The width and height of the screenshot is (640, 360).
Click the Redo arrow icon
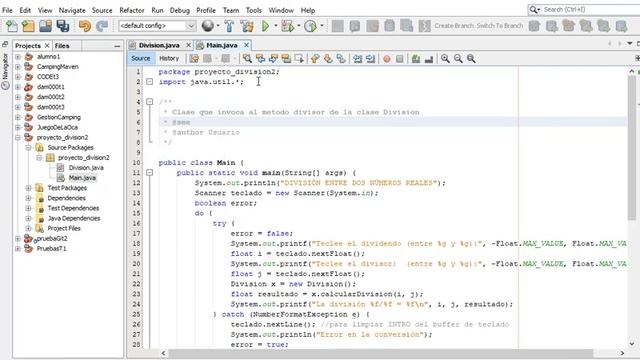102,26
